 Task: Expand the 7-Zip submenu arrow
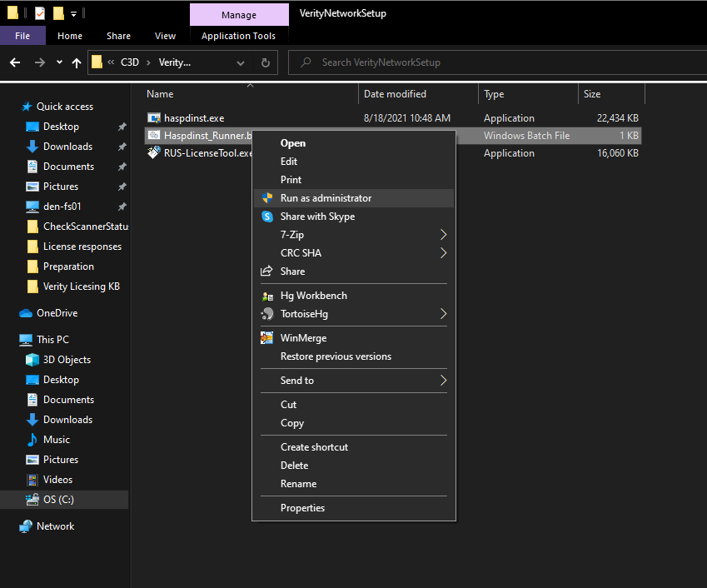pos(443,235)
